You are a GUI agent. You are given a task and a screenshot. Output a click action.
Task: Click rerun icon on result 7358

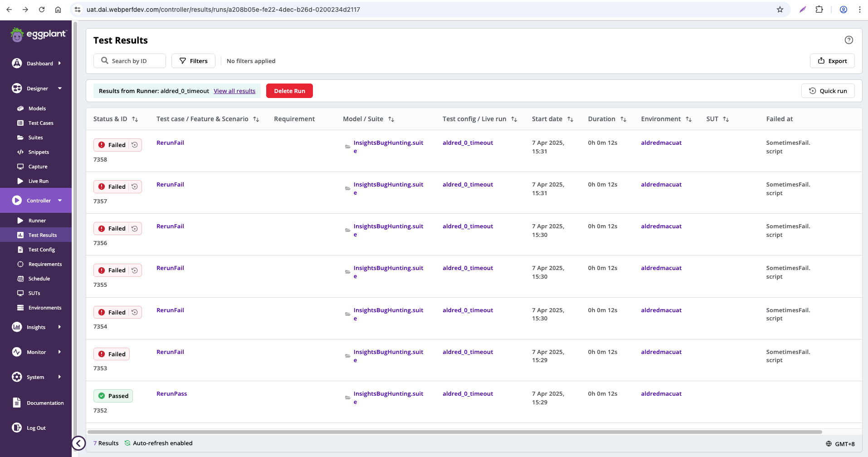[x=135, y=145]
